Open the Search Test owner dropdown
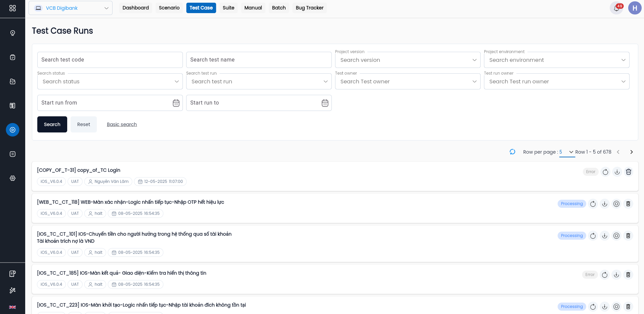This screenshot has height=314, width=644. click(408, 81)
